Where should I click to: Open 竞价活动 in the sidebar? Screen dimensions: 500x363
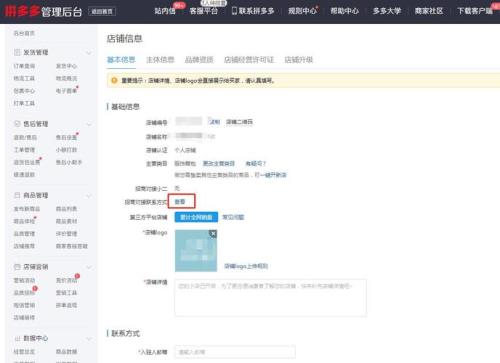point(66,280)
